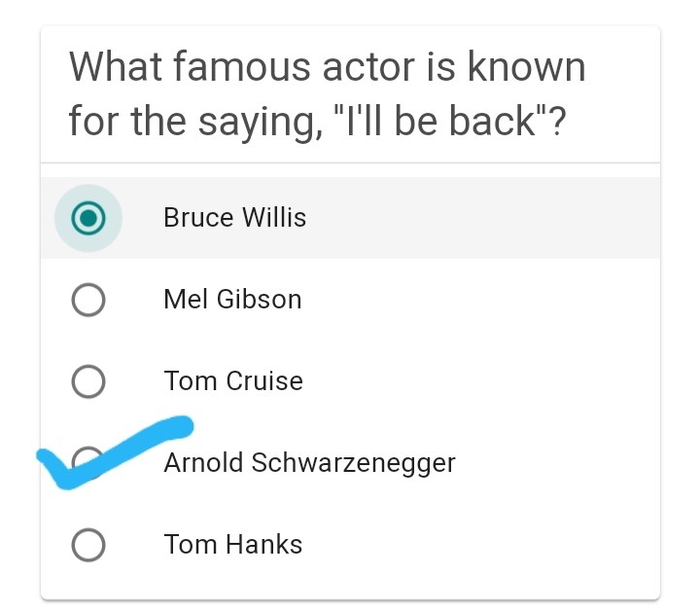Screen dimensions: 700x611
Task: Click the surname "Cruise"
Action: click(x=263, y=381)
